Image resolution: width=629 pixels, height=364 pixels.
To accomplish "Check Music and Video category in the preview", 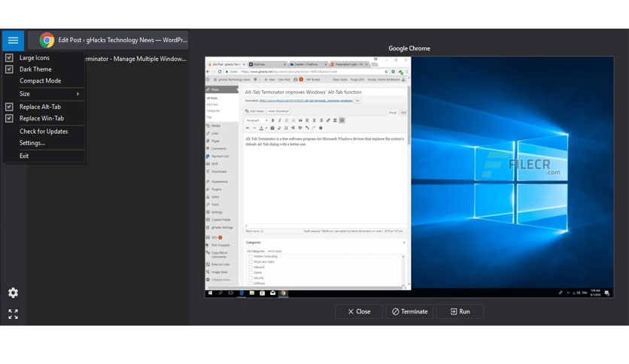I will point(251,262).
